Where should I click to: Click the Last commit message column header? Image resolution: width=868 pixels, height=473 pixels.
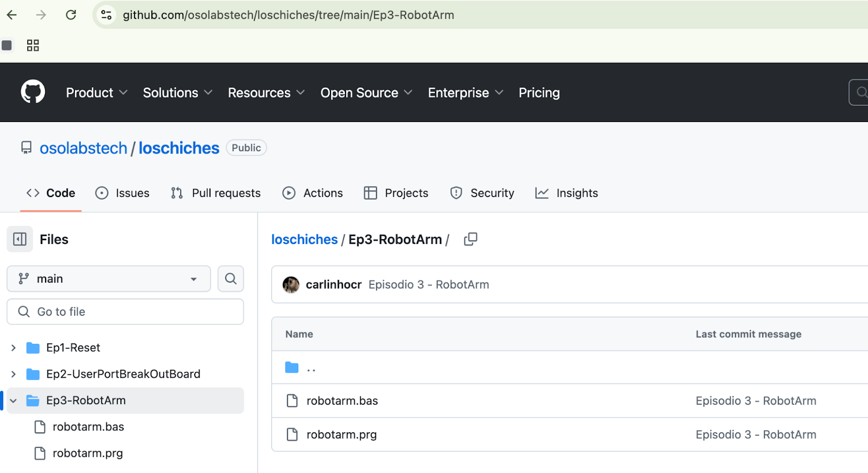[749, 334]
